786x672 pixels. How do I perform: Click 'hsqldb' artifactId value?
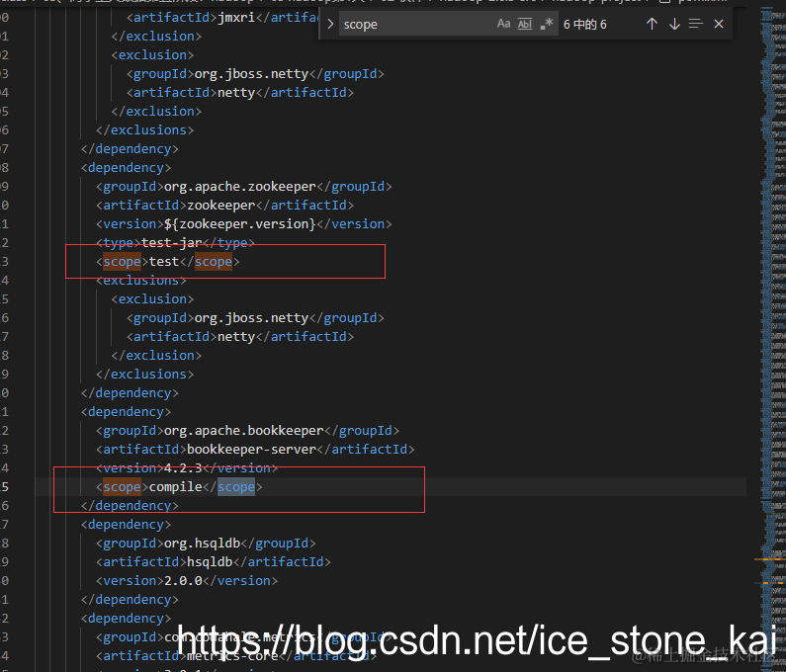click(x=210, y=561)
